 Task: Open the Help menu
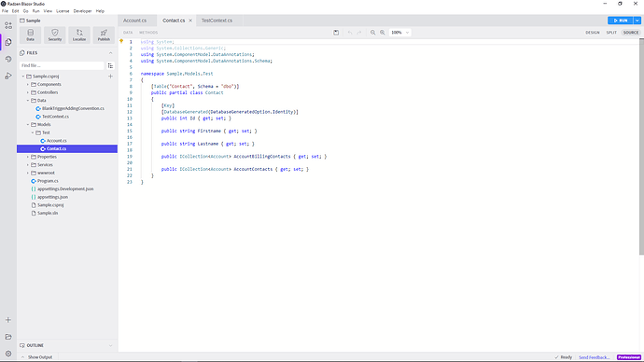click(x=100, y=11)
